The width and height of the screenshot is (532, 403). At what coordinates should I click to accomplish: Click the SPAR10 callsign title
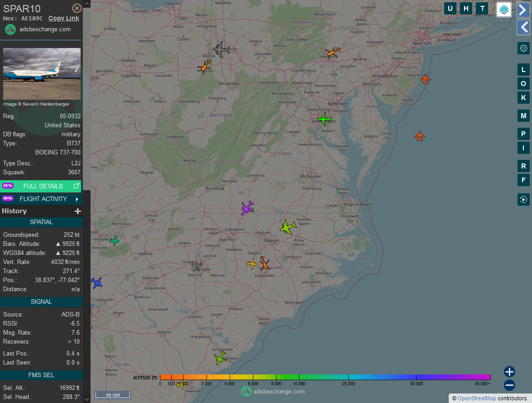click(22, 9)
